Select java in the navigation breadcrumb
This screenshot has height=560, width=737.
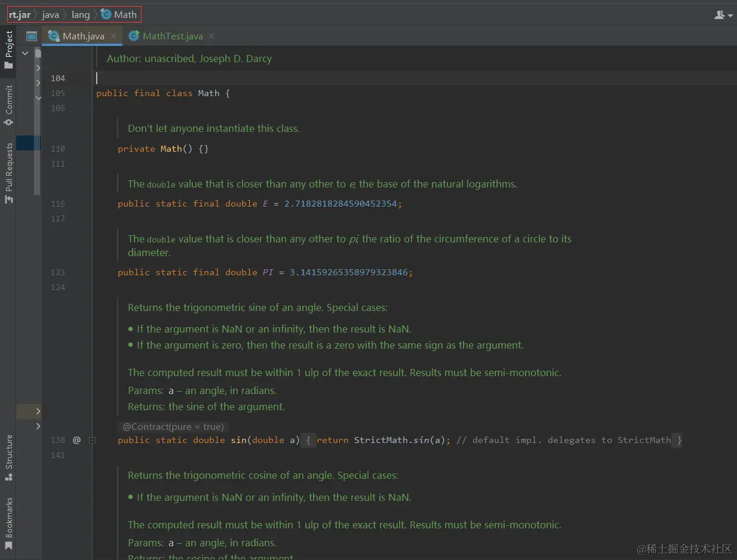click(x=50, y=14)
